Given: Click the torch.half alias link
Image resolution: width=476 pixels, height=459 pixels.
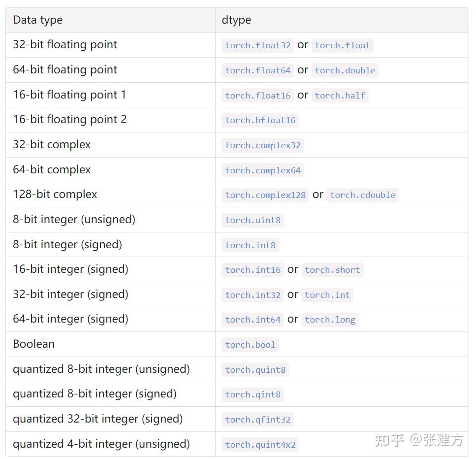Looking at the screenshot, I should point(340,96).
